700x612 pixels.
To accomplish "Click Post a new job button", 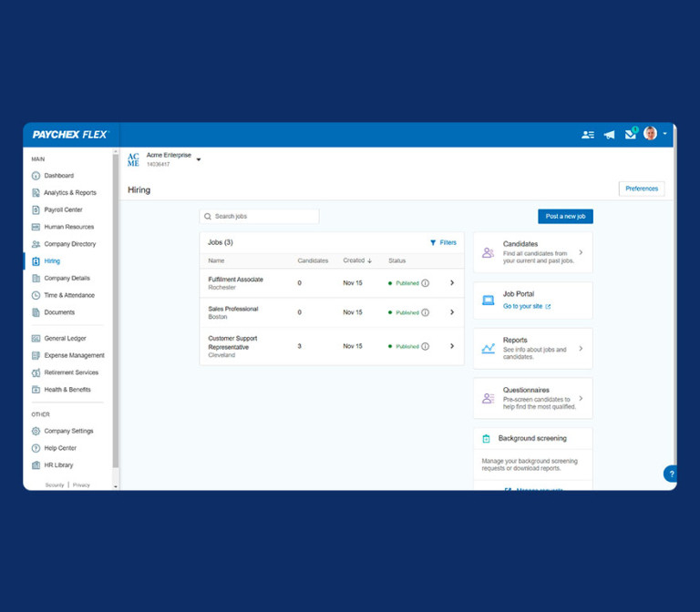I will [x=565, y=217].
